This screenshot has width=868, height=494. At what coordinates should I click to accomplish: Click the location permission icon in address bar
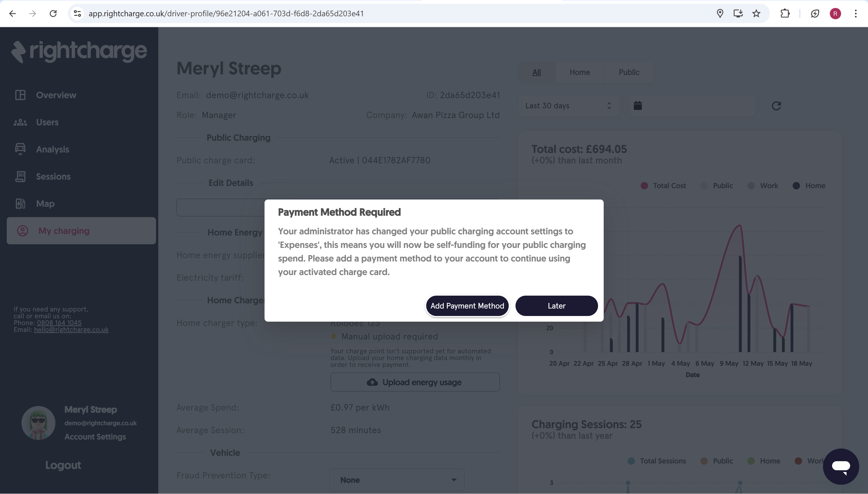coord(720,14)
